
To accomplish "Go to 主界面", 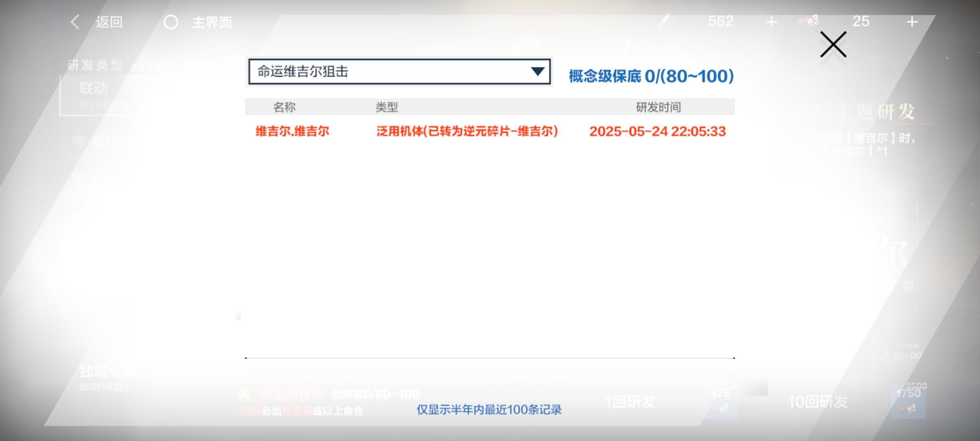I will [212, 22].
